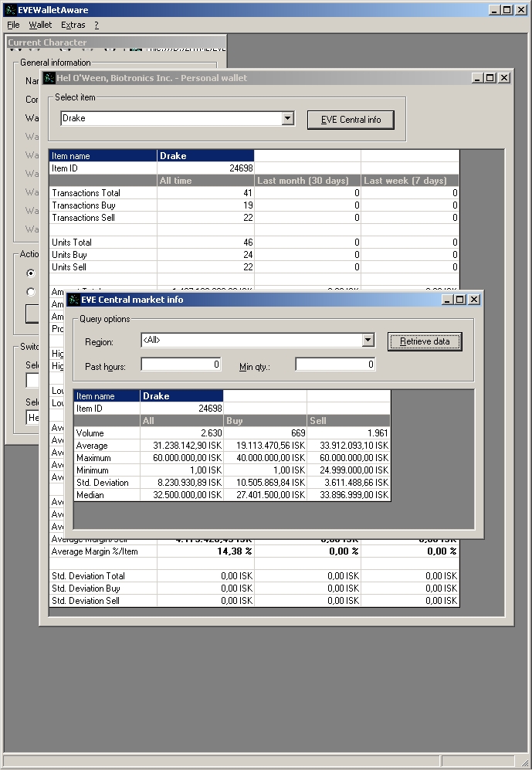The image size is (532, 770).
Task: Select the second unselected Action radio button
Action: (30, 292)
